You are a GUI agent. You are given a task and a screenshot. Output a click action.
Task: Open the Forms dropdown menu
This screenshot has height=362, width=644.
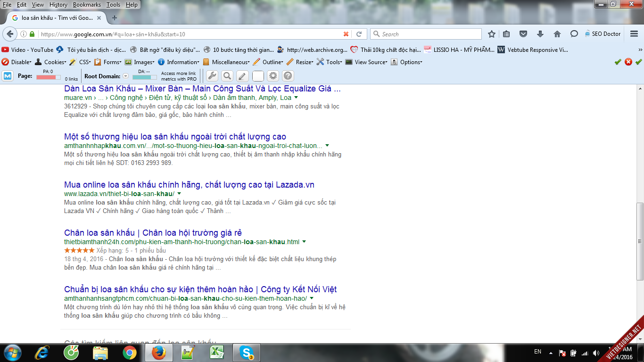108,62
